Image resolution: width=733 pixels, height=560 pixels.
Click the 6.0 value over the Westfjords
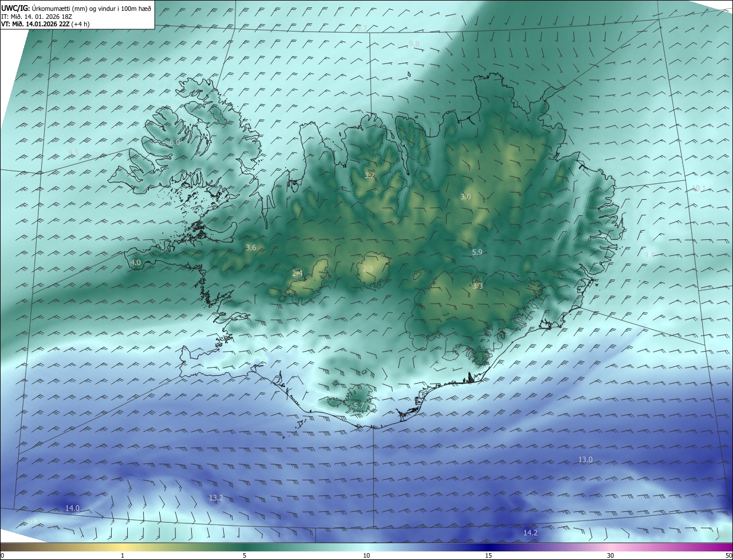click(x=175, y=142)
